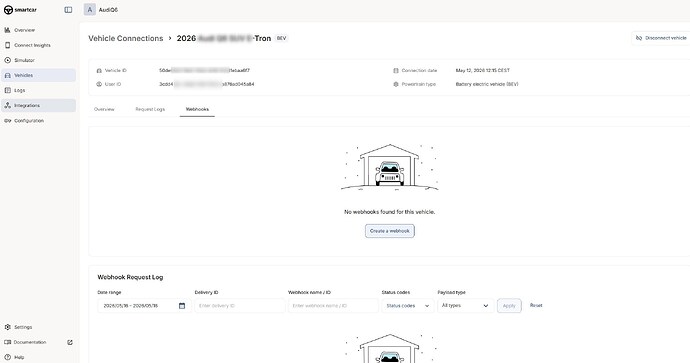Toggle the sidebar collapse icon
Viewport: 690px width, 363px height.
(68, 10)
